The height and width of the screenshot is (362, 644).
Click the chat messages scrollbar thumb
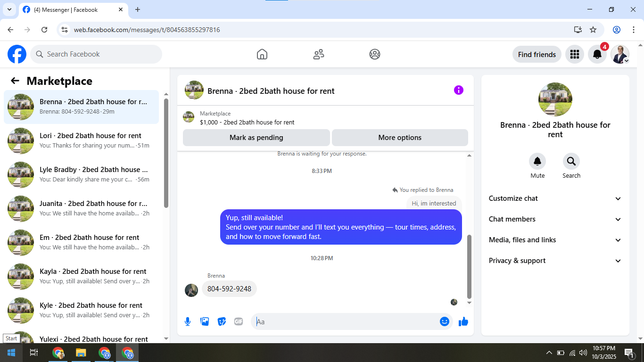469,267
